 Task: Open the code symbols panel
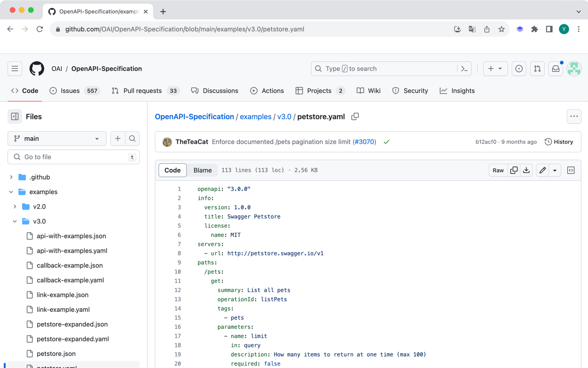(571, 170)
